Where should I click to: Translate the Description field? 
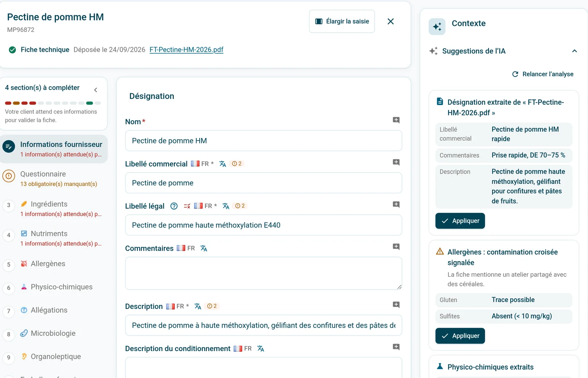198,307
